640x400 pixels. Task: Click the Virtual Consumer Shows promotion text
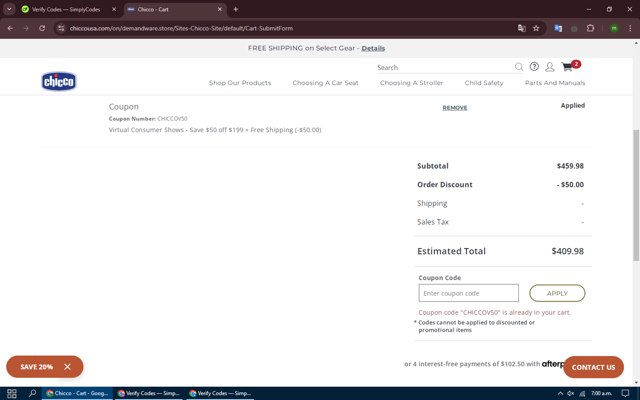click(215, 130)
